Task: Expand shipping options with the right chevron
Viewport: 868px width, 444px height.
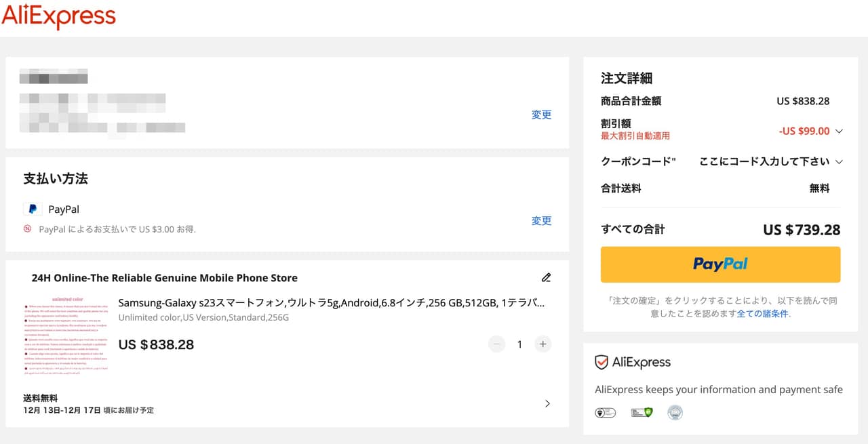Action: click(x=547, y=404)
